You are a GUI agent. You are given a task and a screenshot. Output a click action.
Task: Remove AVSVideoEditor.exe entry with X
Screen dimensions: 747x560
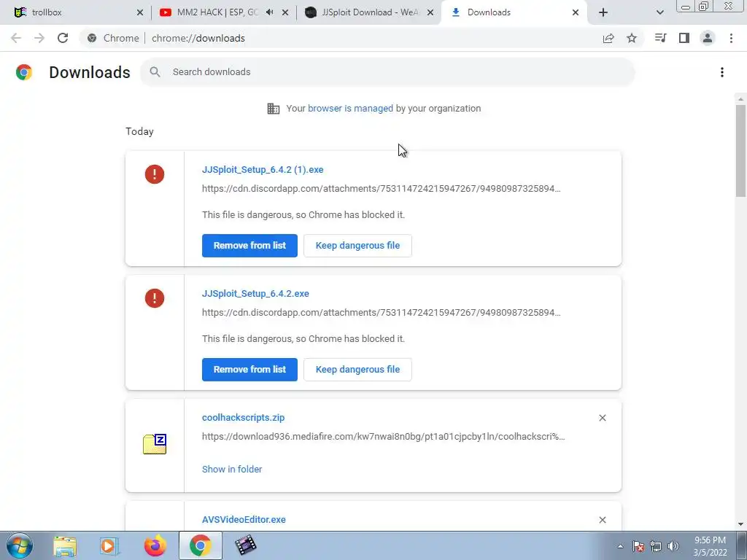tap(602, 519)
